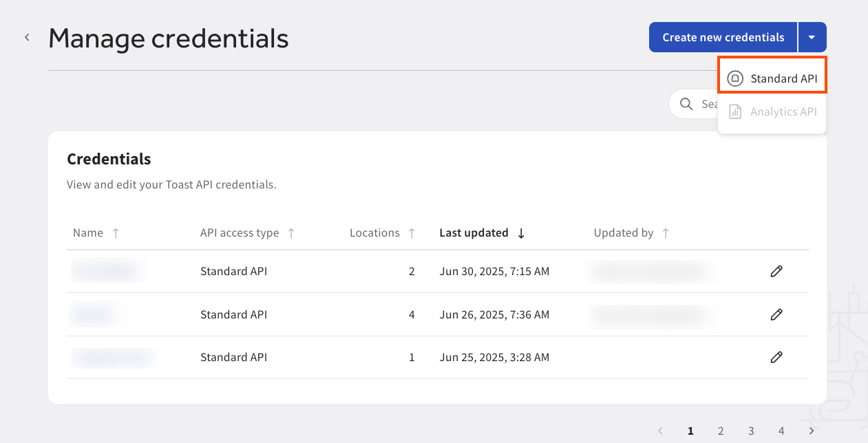868x443 pixels.
Task: Go to previous page of credentials
Action: 660,431
